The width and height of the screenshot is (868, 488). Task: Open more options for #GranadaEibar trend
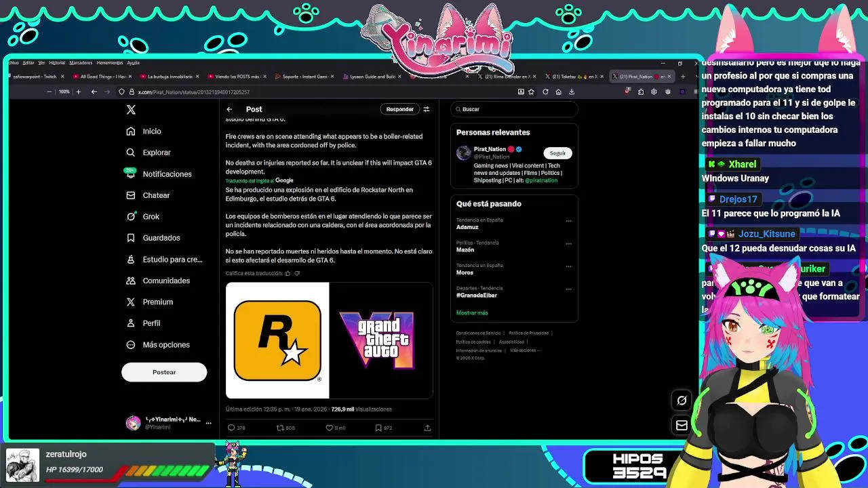pos(568,289)
